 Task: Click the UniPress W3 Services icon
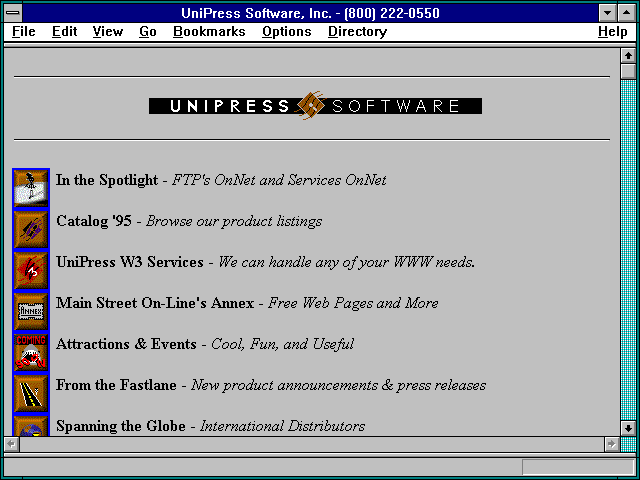(31, 270)
